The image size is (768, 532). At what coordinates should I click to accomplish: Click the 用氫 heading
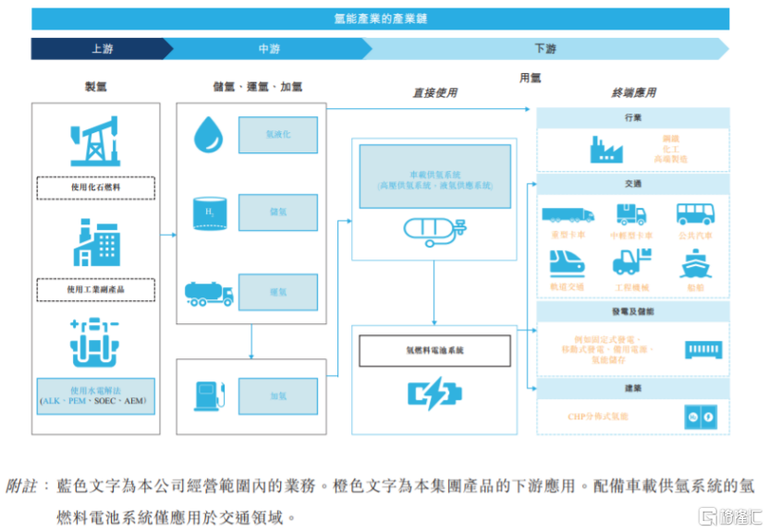pyautogui.click(x=530, y=78)
